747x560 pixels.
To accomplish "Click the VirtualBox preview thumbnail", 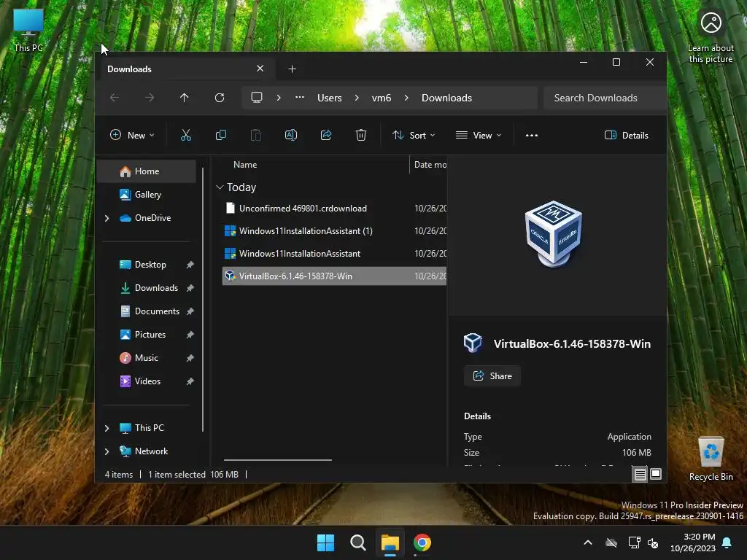I will coord(554,233).
